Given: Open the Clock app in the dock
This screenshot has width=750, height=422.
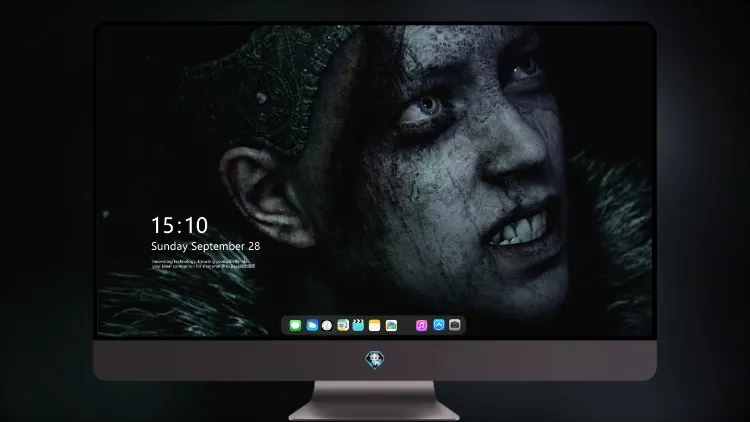Looking at the screenshot, I should (327, 325).
